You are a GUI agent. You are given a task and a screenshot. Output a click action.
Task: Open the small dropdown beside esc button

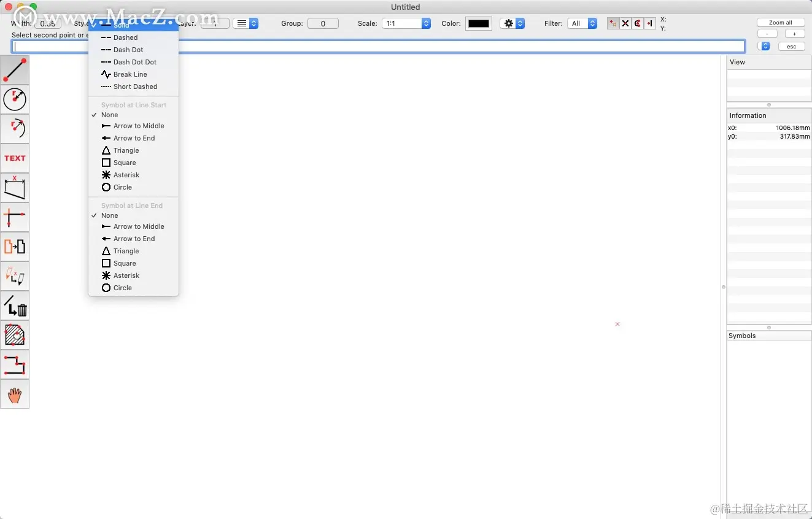(764, 46)
